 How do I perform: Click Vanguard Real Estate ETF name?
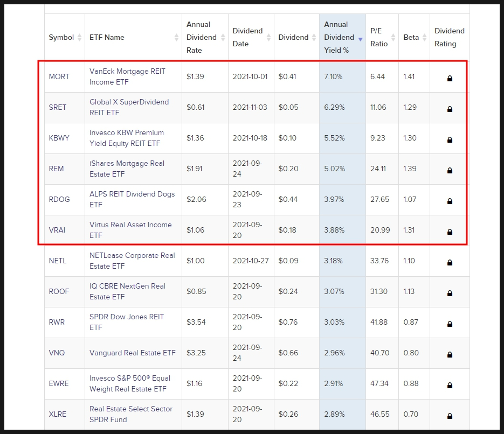coord(133,353)
